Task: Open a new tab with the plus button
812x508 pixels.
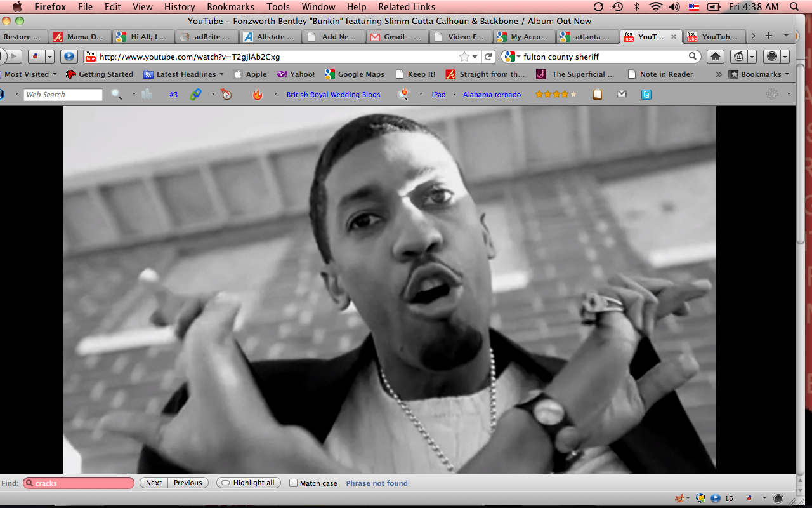Action: pos(769,36)
